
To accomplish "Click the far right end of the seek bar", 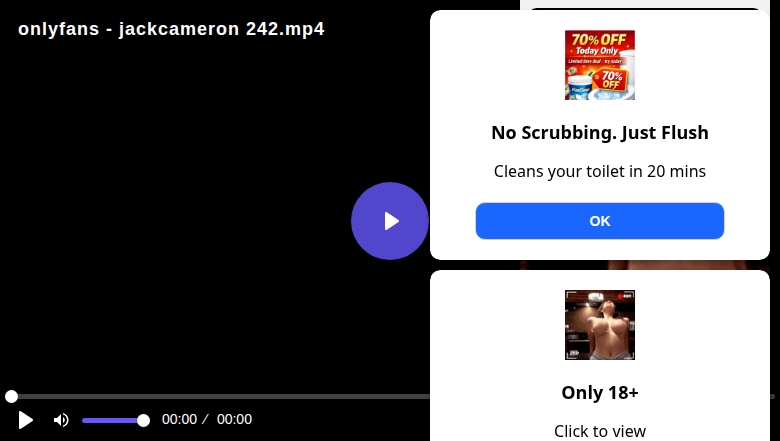I will pos(773,396).
